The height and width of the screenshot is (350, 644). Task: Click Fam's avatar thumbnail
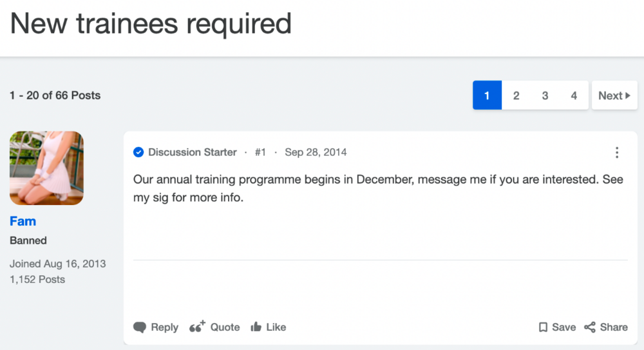coord(46,168)
